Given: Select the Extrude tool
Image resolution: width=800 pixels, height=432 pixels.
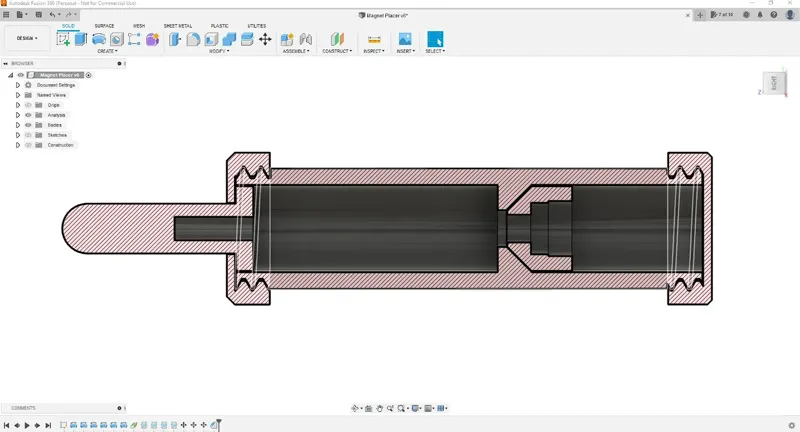Looking at the screenshot, I should click(81, 39).
